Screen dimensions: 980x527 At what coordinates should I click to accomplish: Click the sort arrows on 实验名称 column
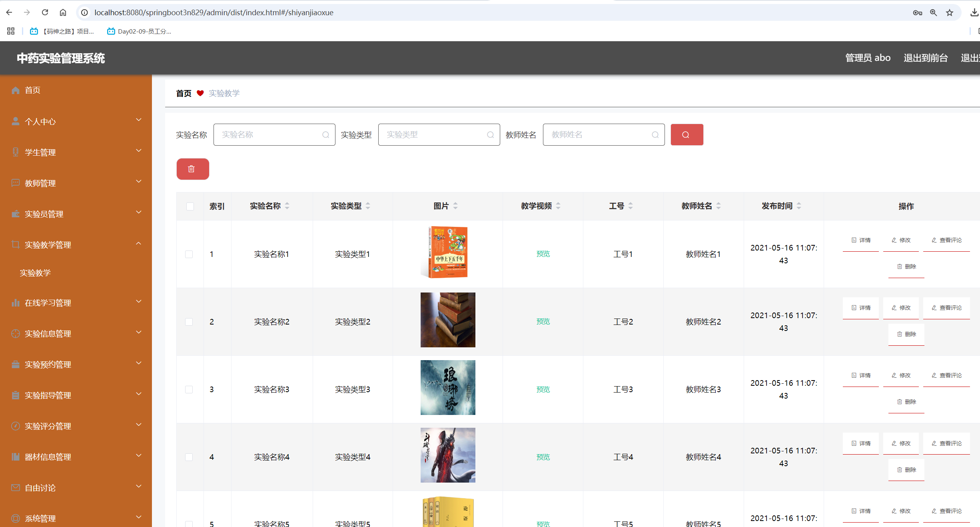pos(287,206)
